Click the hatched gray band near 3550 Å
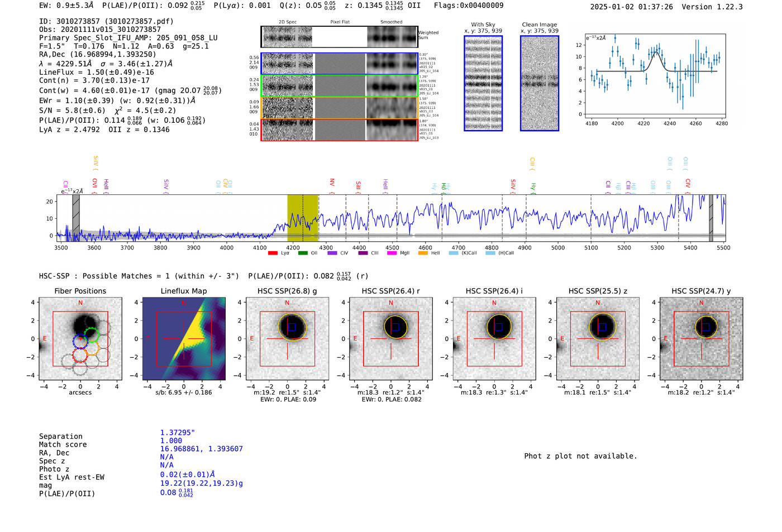782x532 pixels. 76,218
